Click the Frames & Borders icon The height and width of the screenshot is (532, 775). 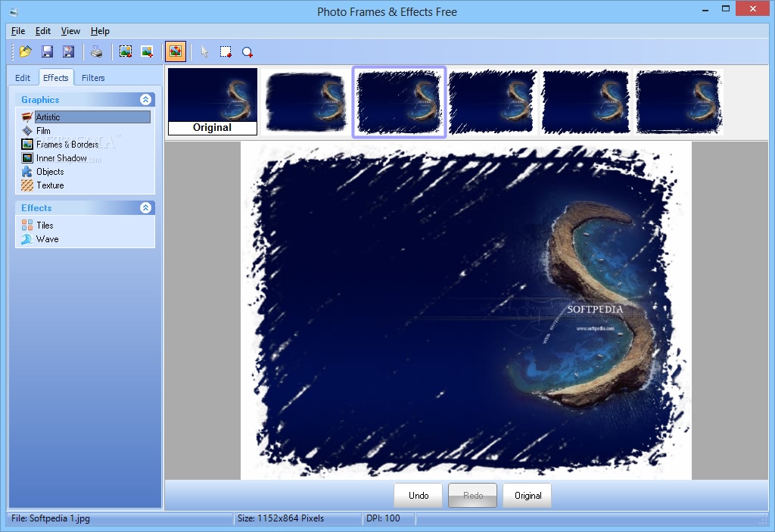[x=27, y=145]
